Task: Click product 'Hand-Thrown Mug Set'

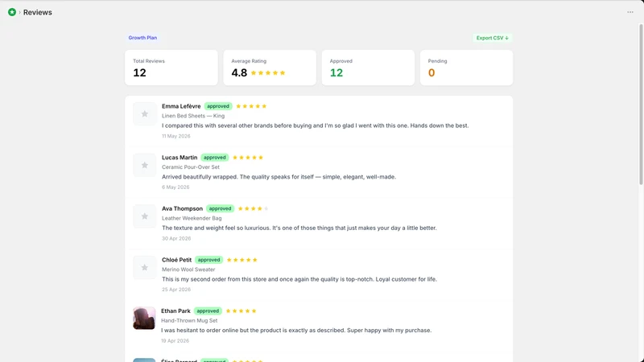Action: (189, 320)
